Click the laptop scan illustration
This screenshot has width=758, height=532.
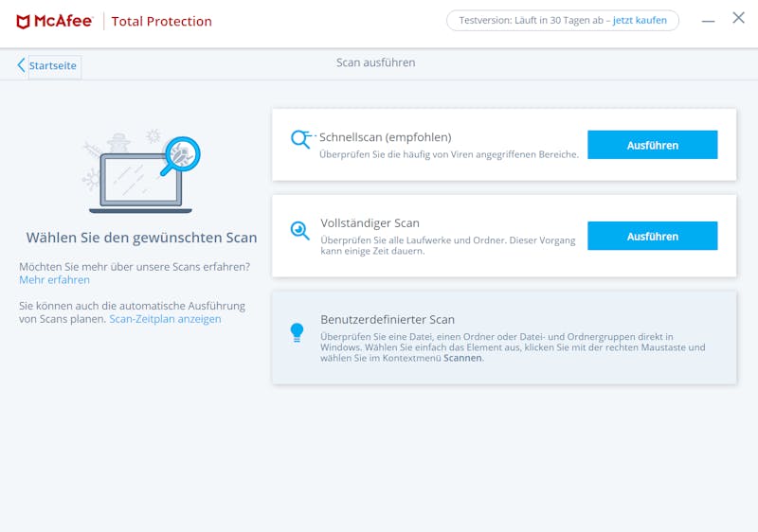(x=141, y=171)
